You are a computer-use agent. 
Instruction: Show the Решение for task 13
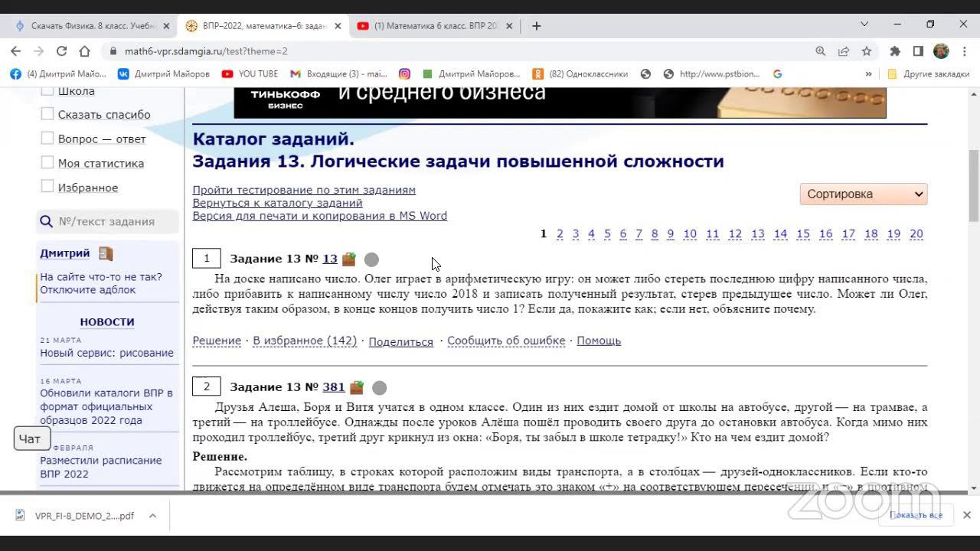click(217, 341)
